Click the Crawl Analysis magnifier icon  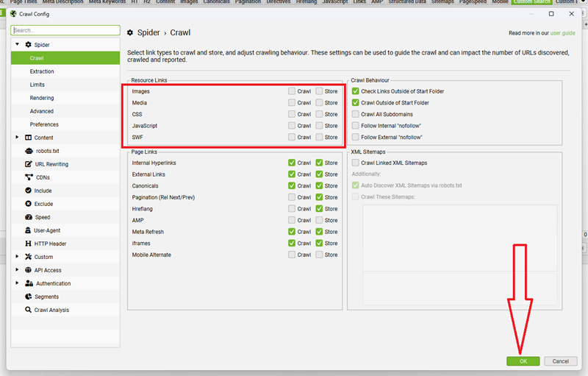pos(28,310)
